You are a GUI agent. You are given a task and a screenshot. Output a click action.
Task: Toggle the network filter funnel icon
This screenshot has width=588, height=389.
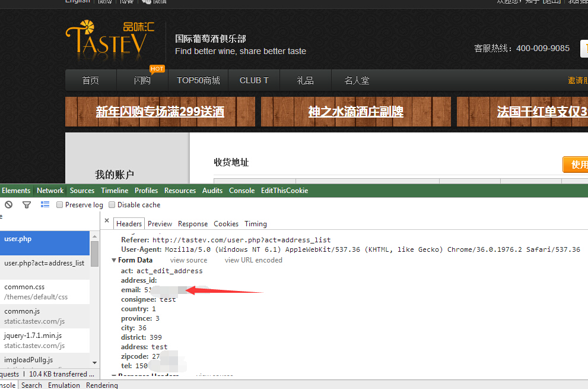tap(27, 205)
